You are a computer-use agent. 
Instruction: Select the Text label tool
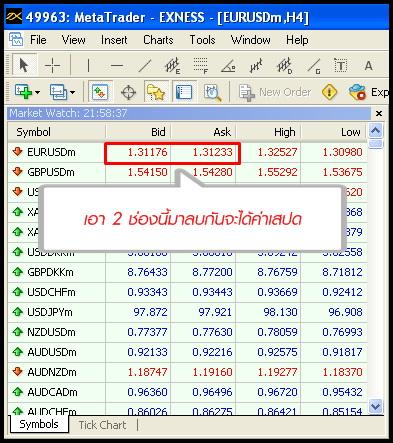340,65
